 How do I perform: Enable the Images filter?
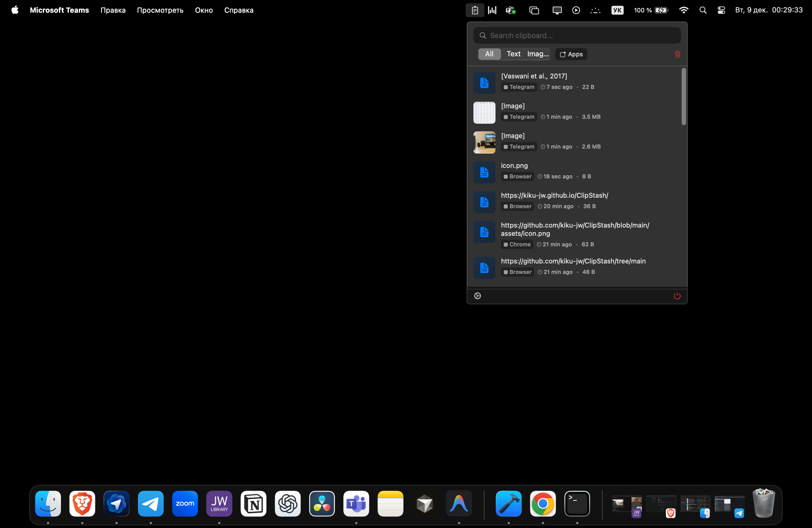537,54
